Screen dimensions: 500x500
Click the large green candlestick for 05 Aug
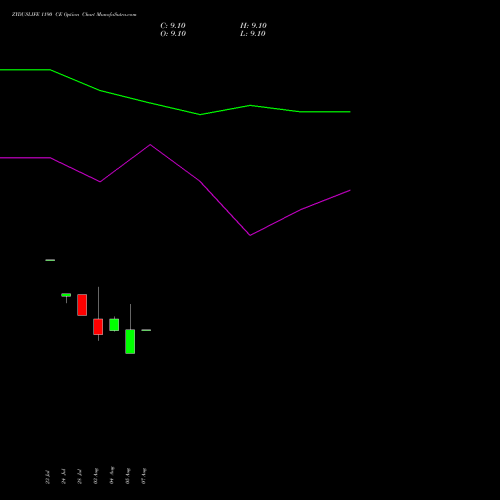point(130,341)
